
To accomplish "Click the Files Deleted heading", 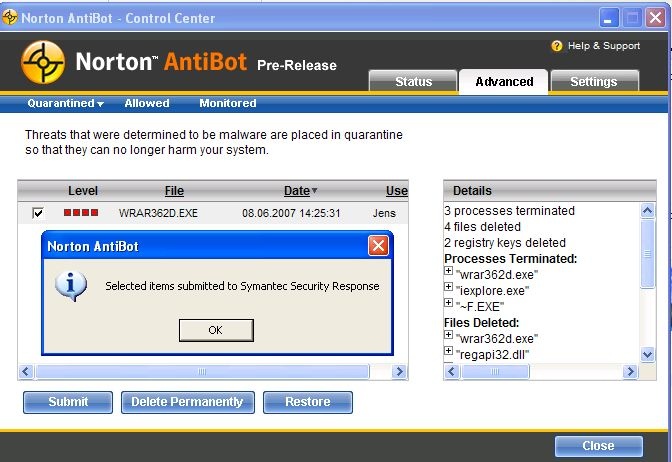I will tap(481, 322).
